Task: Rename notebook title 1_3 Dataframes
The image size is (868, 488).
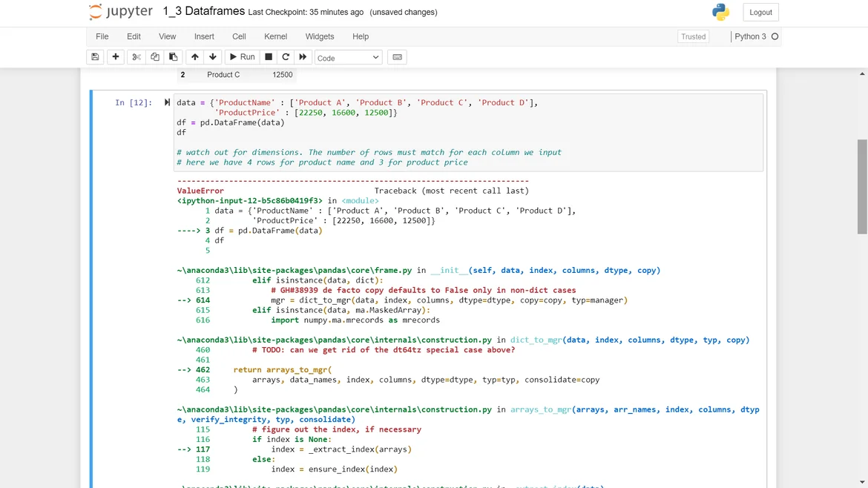Action: (203, 12)
